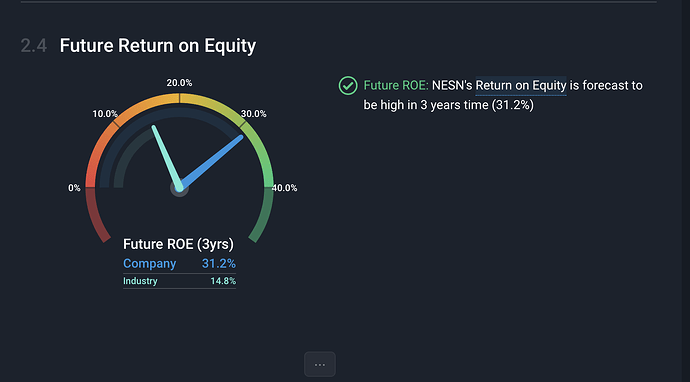
Task: Click the 20.0% gauge tick label
Action: click(179, 83)
